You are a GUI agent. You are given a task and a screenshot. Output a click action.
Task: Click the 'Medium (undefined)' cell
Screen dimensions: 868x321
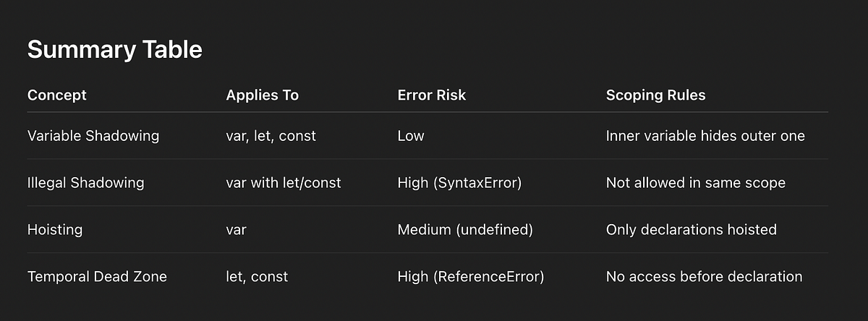point(465,230)
